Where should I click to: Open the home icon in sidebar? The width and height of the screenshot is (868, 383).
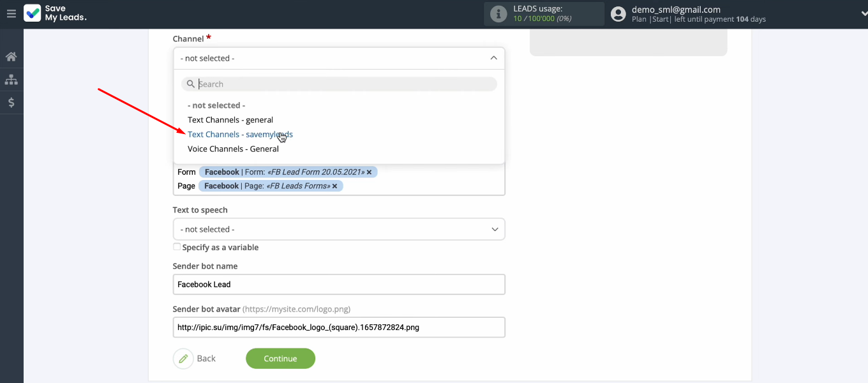coord(11,57)
